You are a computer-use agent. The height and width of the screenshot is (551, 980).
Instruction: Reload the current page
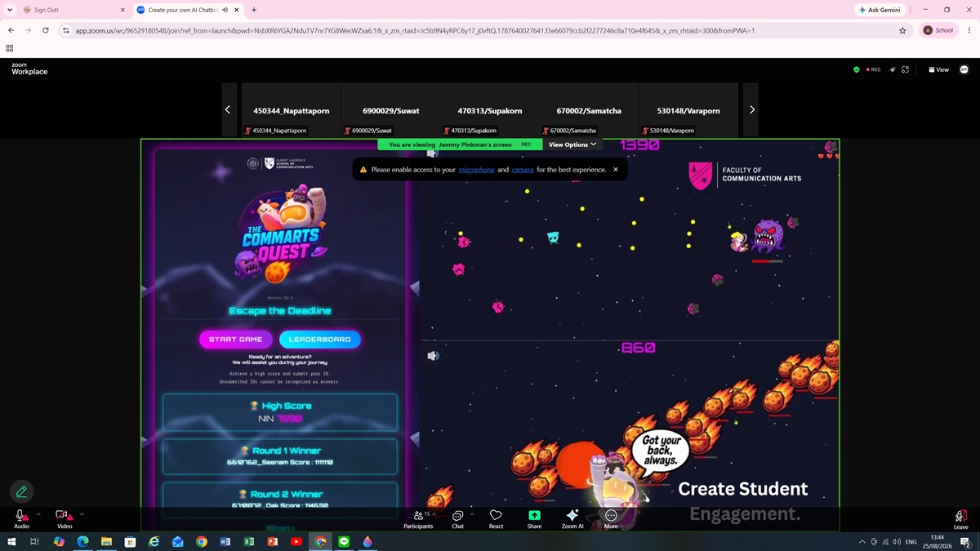[x=45, y=30]
